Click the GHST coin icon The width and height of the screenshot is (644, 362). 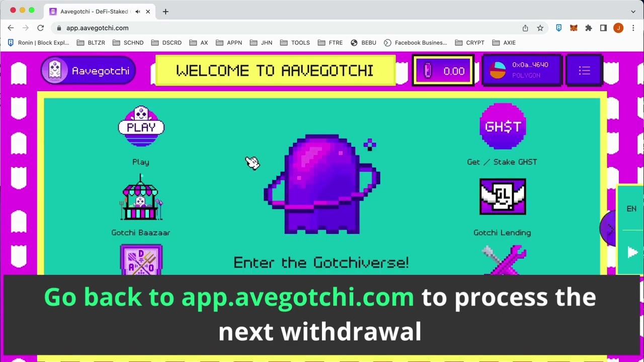pos(503,126)
